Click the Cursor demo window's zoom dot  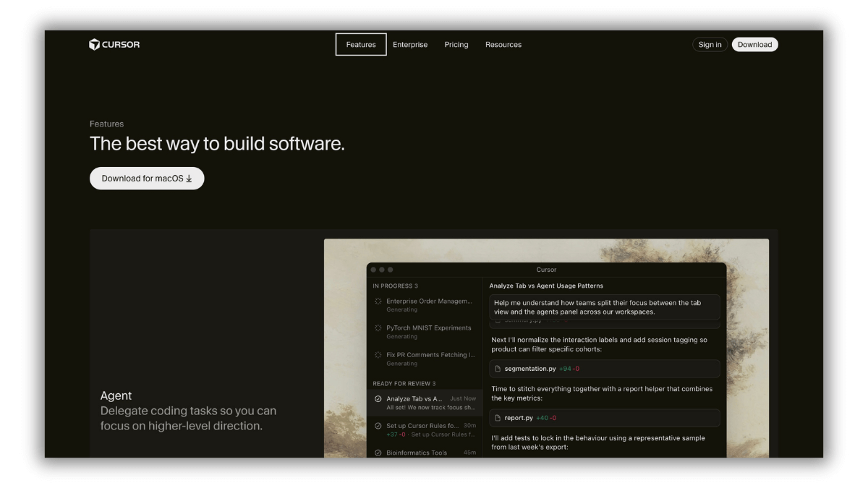coord(391,270)
